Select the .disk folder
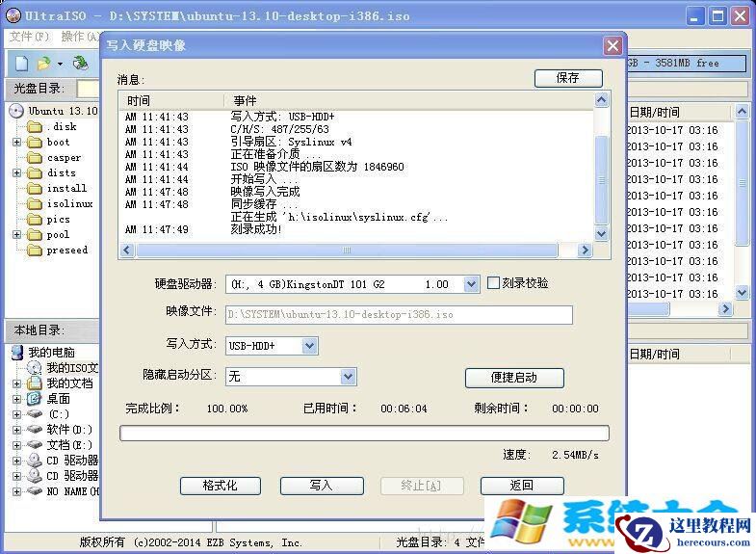 pos(52,127)
